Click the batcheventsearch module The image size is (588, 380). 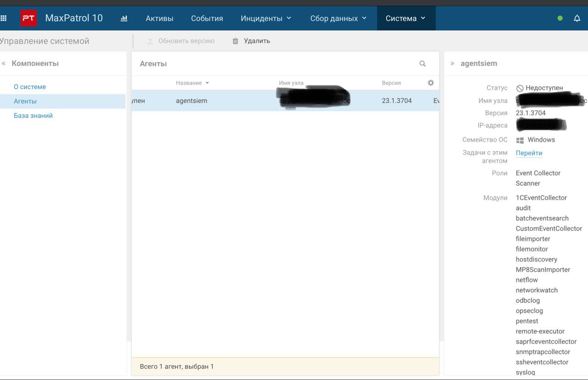point(542,218)
